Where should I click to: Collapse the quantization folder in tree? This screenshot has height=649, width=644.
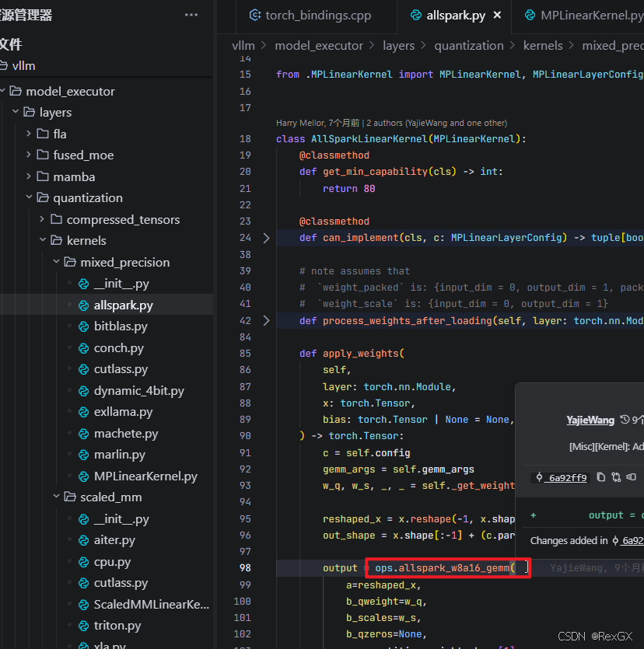[29, 197]
